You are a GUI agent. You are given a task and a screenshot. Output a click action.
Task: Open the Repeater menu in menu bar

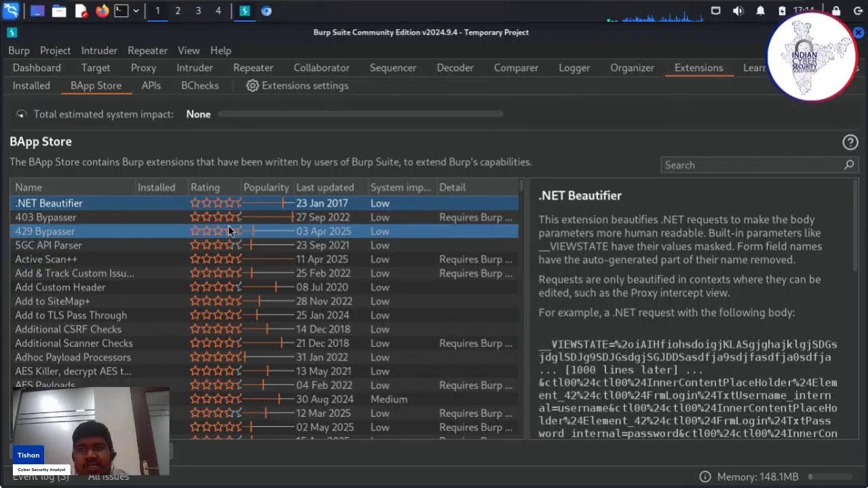tap(147, 50)
